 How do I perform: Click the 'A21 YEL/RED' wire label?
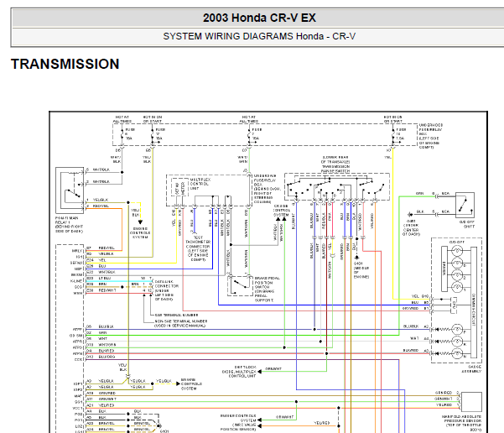coord(101,405)
